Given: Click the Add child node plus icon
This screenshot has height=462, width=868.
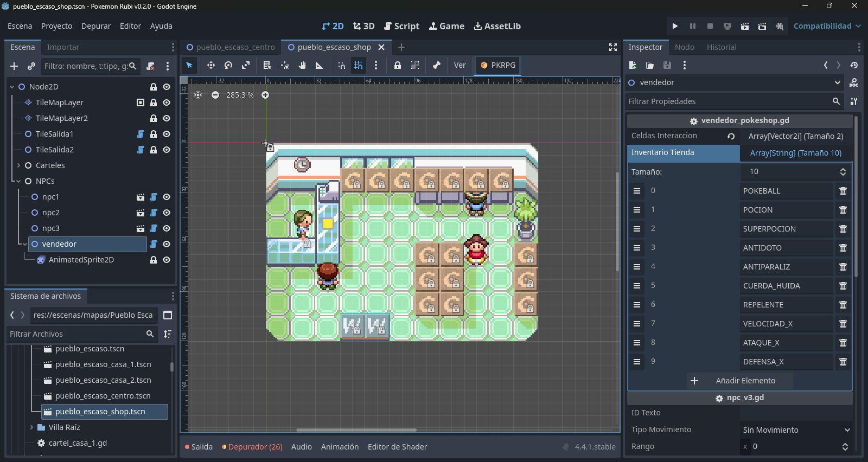Looking at the screenshot, I should pyautogui.click(x=14, y=66).
